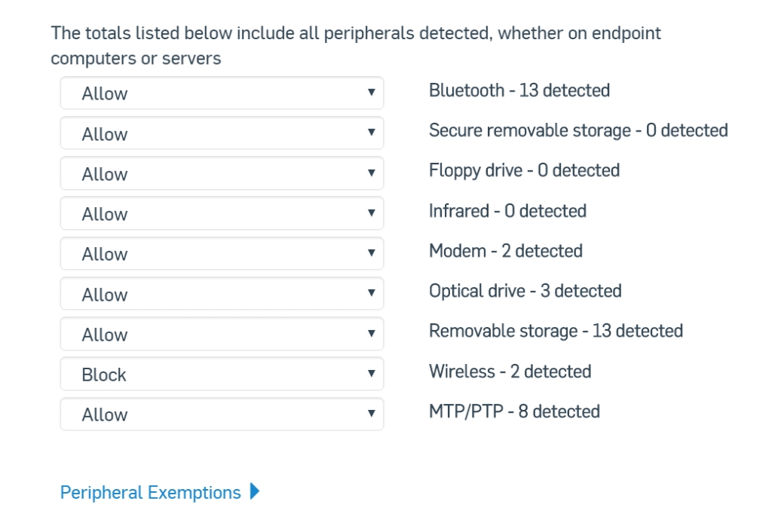Click the Floppy drive dropdown arrow icon

pyautogui.click(x=370, y=173)
